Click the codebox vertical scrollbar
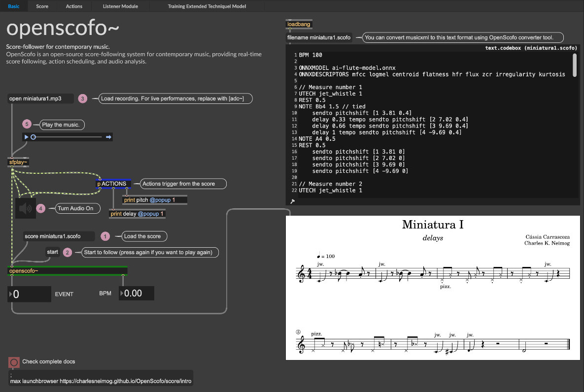The image size is (584, 392). tap(574, 65)
